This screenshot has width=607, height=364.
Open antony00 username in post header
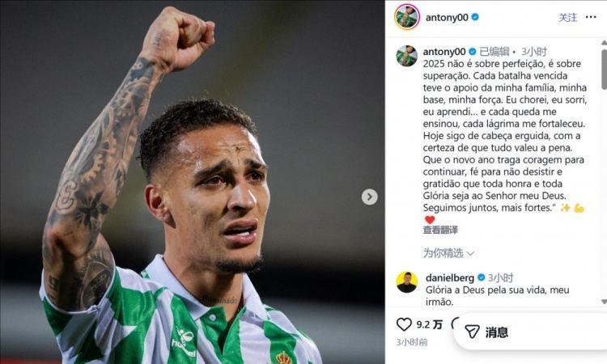[447, 18]
